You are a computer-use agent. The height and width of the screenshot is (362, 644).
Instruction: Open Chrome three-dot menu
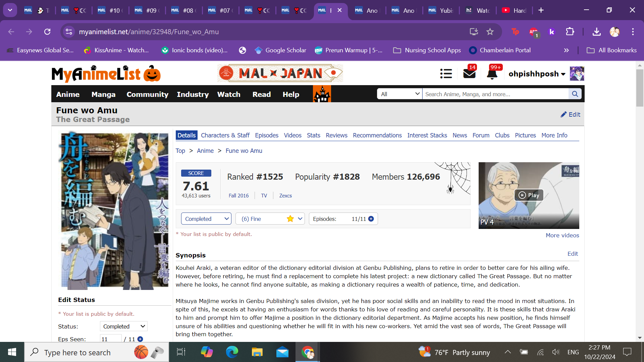click(633, 32)
